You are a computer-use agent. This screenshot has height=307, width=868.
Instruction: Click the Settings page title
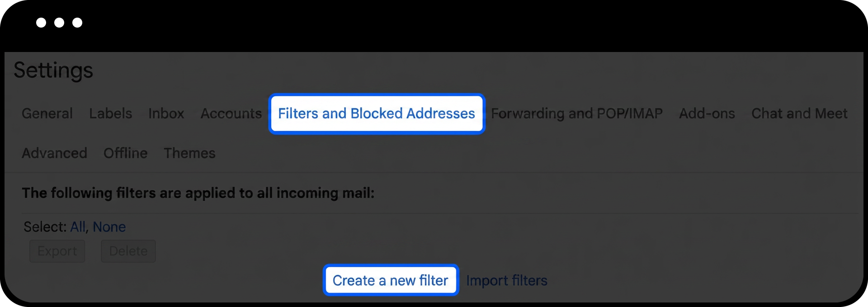pos(53,71)
